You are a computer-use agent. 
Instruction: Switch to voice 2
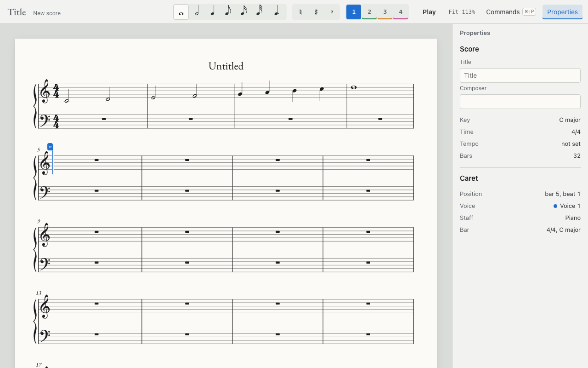369,12
